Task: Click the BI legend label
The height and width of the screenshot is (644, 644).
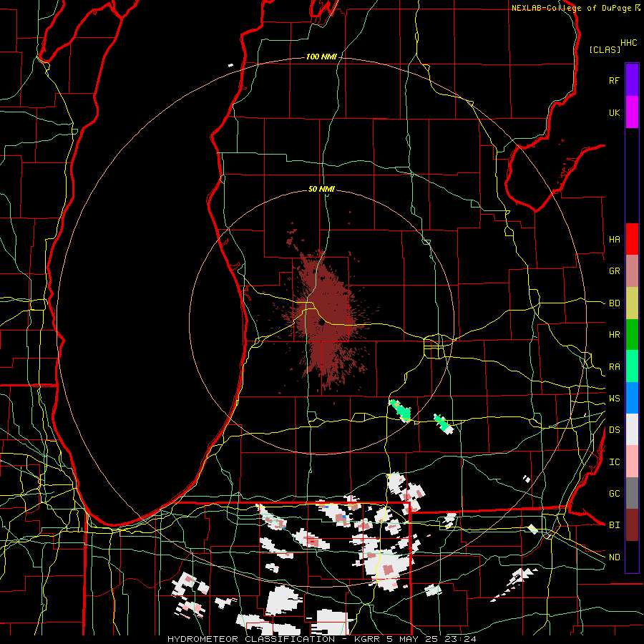Action: tap(614, 525)
